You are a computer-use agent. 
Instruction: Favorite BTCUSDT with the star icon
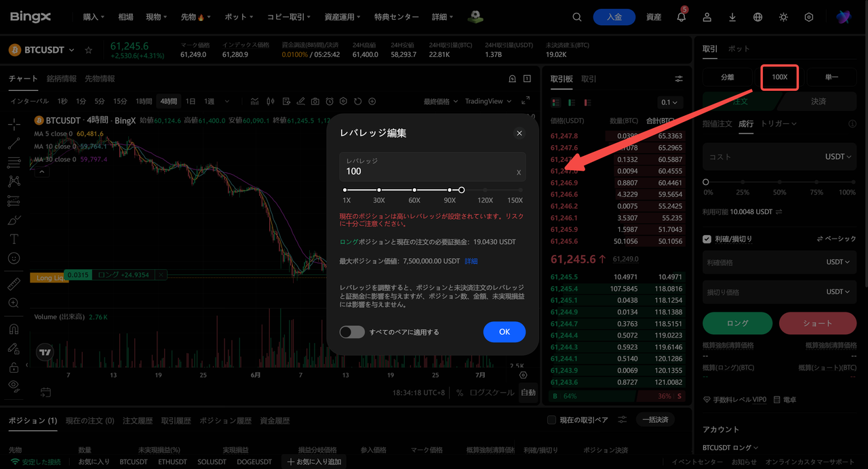pos(88,50)
